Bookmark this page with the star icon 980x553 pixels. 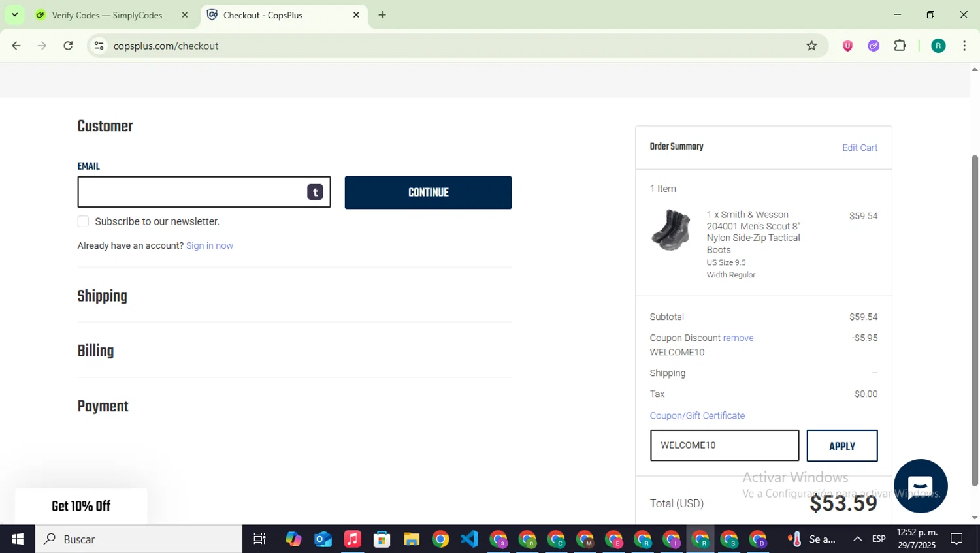(811, 46)
